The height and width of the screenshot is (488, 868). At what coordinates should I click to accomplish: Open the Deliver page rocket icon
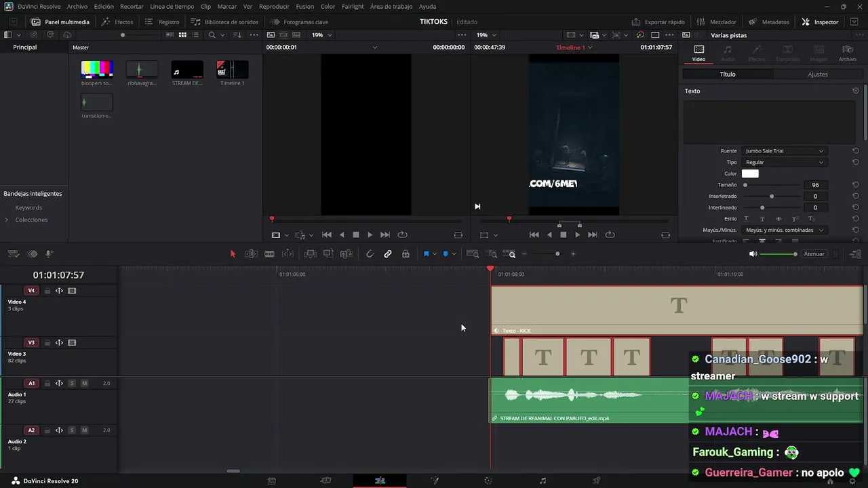coord(597,481)
